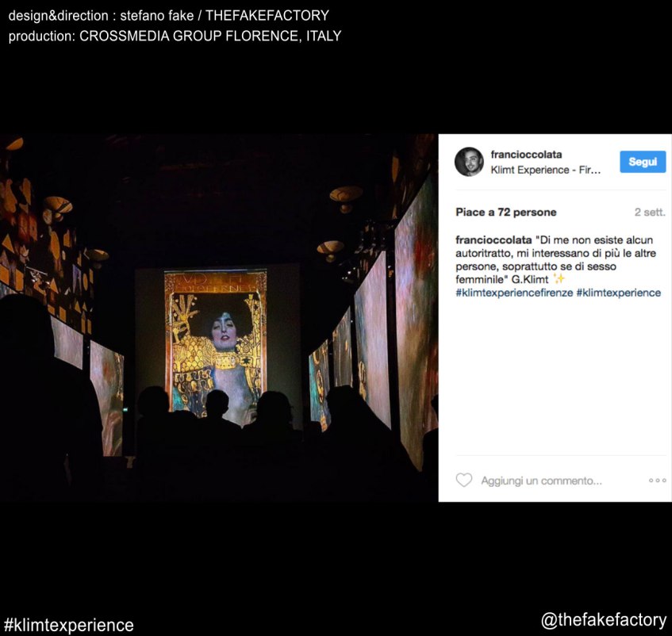Click the heart like icon

[x=463, y=480]
